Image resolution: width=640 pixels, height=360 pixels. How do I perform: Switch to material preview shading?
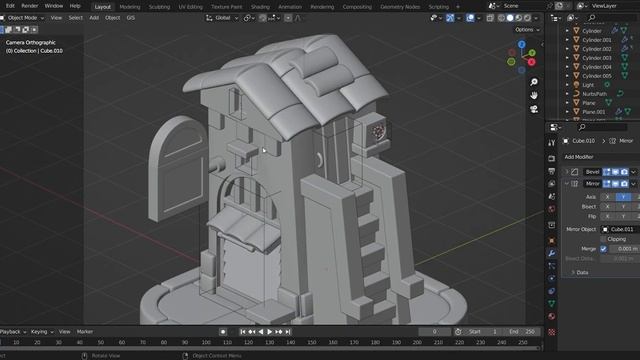(518, 18)
